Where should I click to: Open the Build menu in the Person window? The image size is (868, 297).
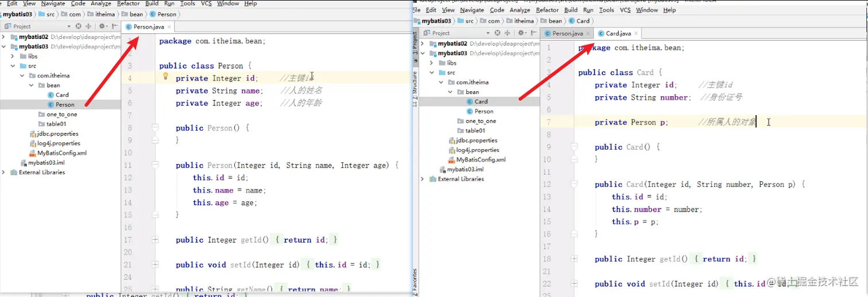click(x=152, y=3)
